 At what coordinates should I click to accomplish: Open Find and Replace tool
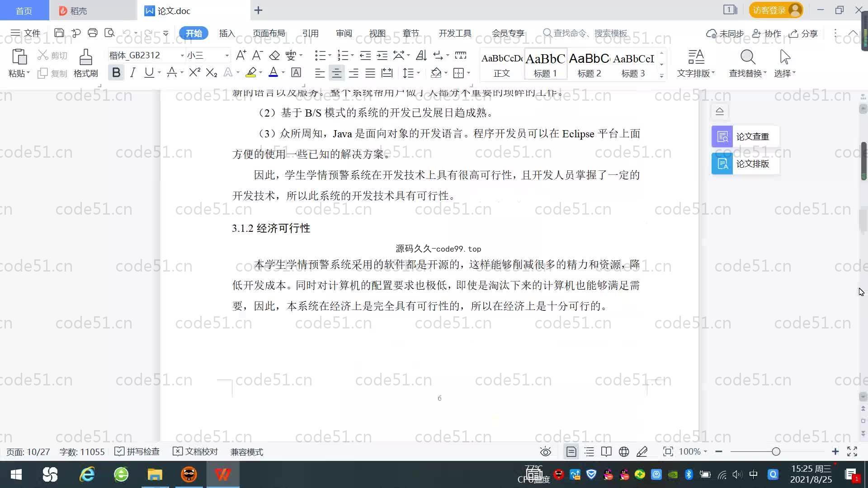(748, 63)
